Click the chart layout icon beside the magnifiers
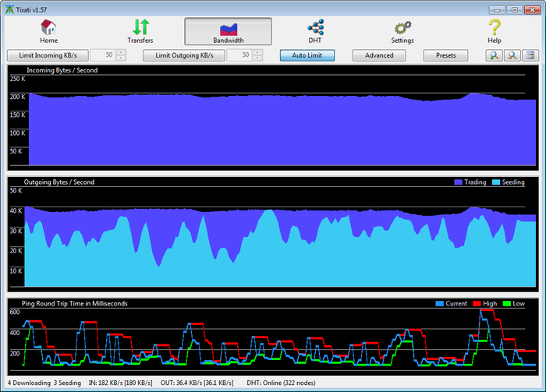 coord(530,55)
